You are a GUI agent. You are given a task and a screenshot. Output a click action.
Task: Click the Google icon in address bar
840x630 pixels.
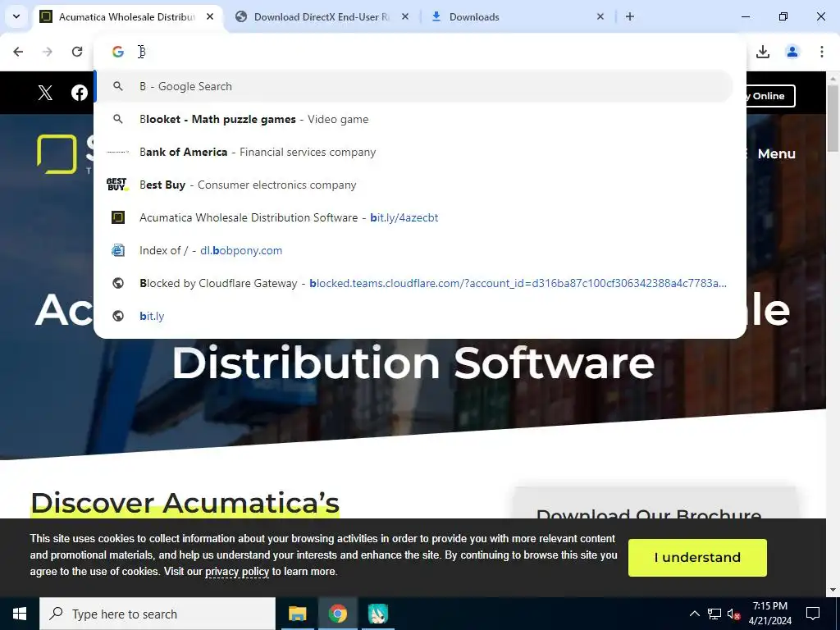tap(118, 52)
